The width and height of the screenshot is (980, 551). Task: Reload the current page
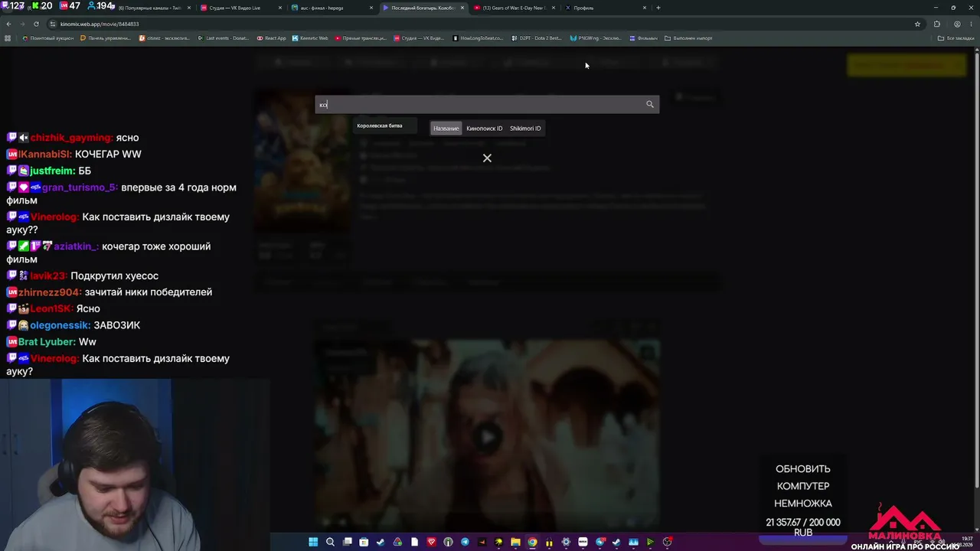[x=36, y=24]
